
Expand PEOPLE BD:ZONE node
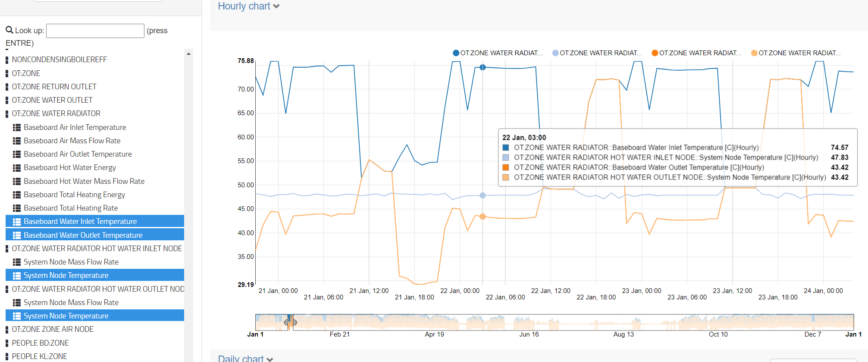[x=7, y=343]
